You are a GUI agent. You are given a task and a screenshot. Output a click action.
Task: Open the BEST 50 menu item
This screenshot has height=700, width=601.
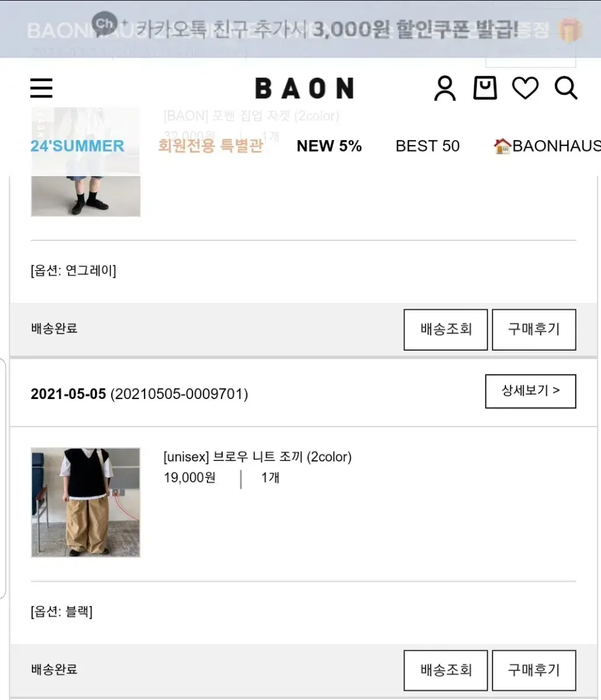tap(427, 146)
